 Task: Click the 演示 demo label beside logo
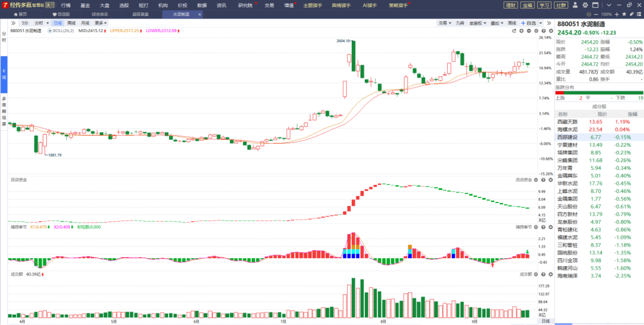point(50,5)
